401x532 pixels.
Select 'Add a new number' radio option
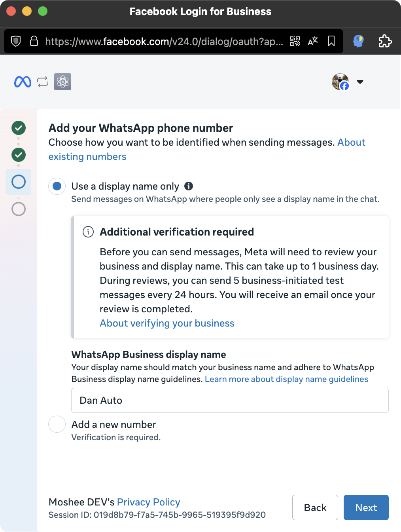pyautogui.click(x=57, y=424)
